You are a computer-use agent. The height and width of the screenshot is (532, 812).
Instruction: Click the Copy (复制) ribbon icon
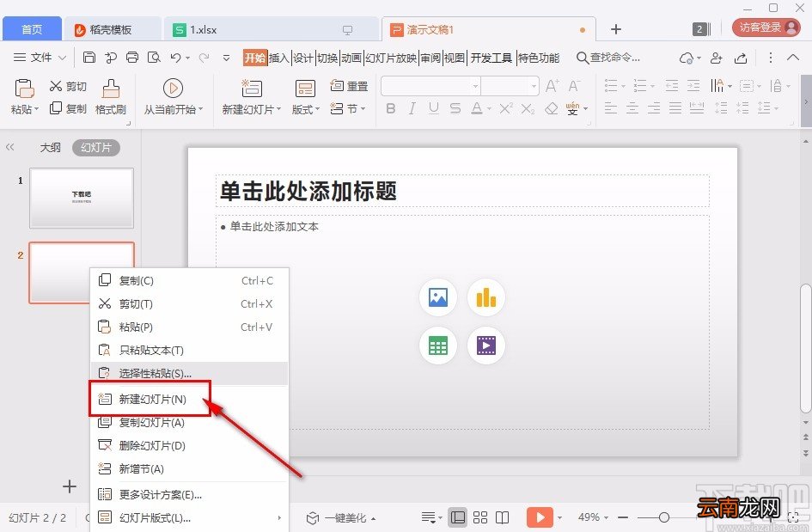coord(55,107)
